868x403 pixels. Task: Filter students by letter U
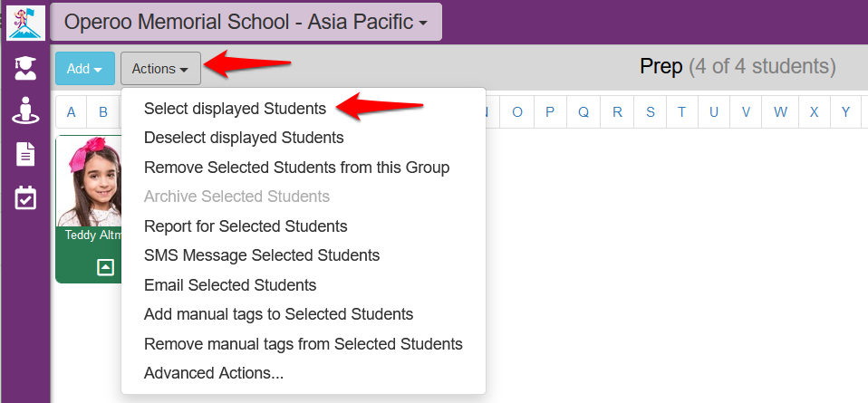pyautogui.click(x=714, y=111)
